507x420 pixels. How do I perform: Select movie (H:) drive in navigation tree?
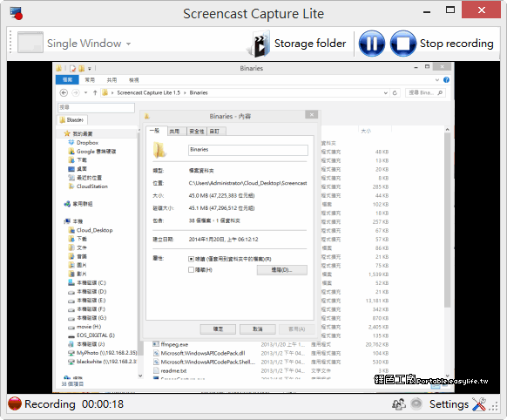(x=85, y=327)
